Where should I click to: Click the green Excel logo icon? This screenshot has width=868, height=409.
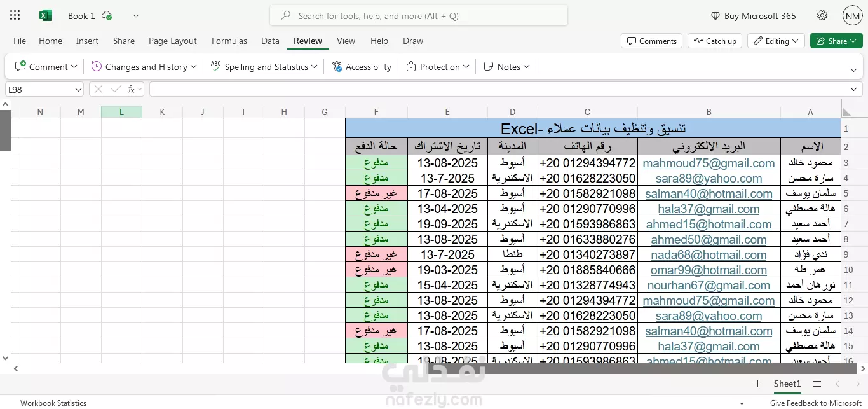pos(46,15)
